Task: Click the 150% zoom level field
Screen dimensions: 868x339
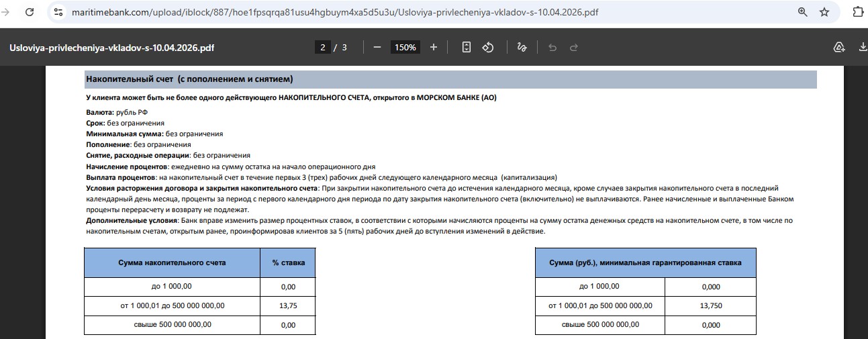Action: pos(405,47)
